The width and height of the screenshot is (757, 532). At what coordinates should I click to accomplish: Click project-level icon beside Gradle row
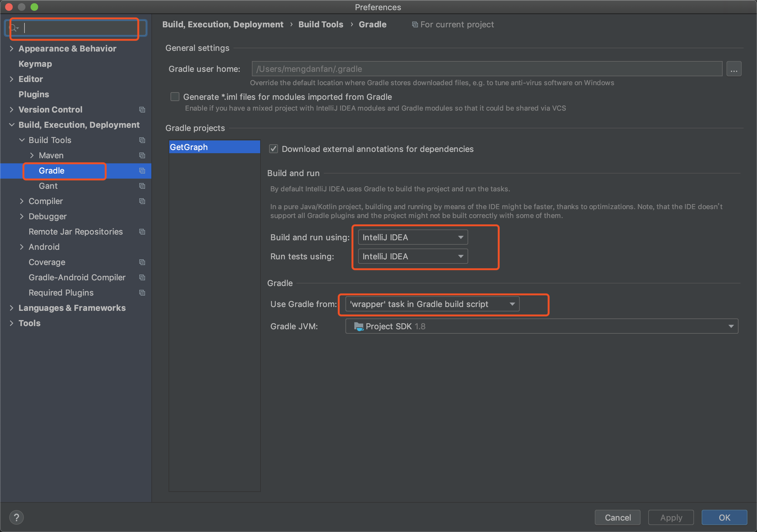pos(142,171)
